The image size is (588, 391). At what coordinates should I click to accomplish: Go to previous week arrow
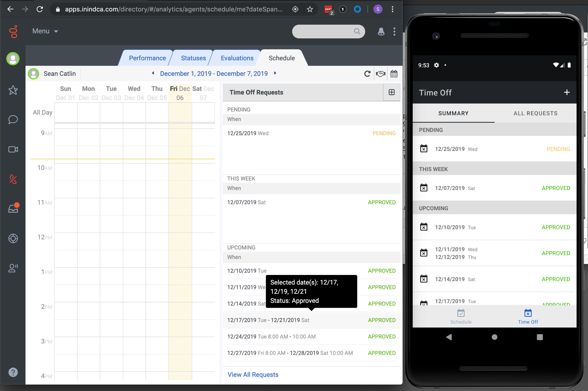point(153,73)
